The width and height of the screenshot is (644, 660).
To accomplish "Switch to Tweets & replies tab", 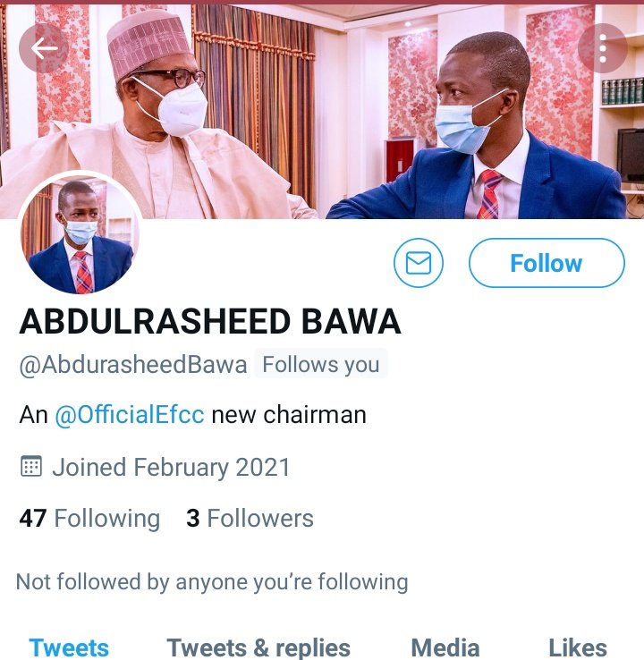I will coord(258,647).
